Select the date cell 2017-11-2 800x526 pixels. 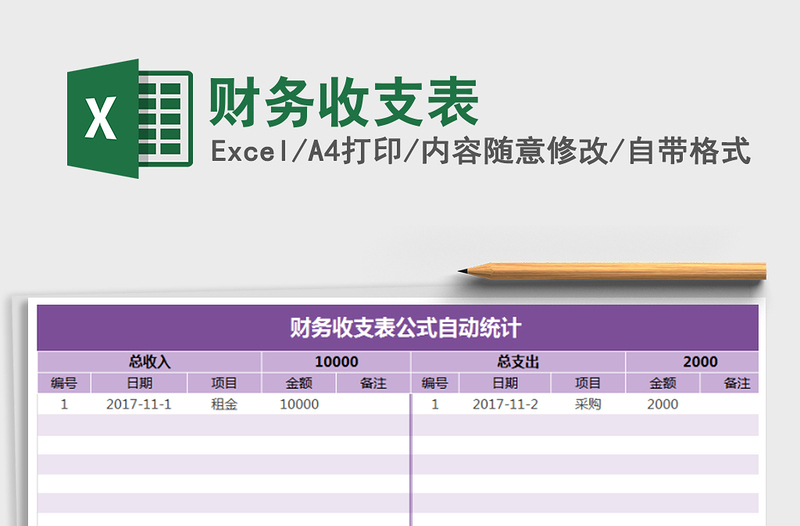click(x=505, y=405)
